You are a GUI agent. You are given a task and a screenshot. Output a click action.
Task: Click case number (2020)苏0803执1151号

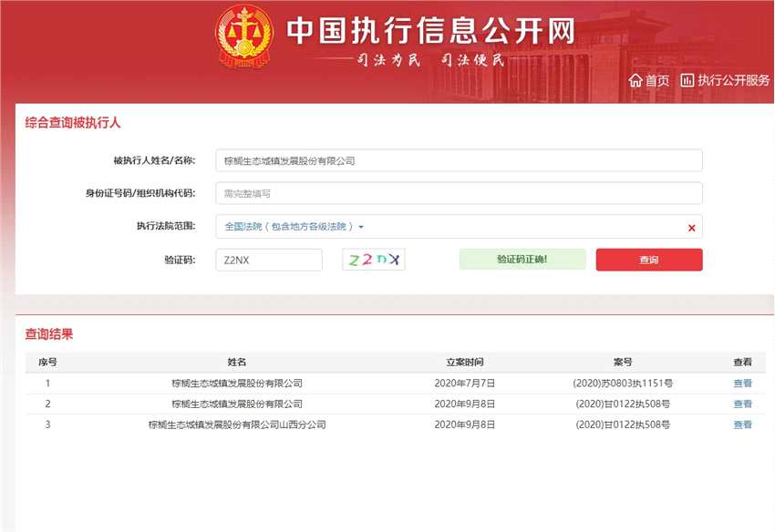tap(623, 383)
